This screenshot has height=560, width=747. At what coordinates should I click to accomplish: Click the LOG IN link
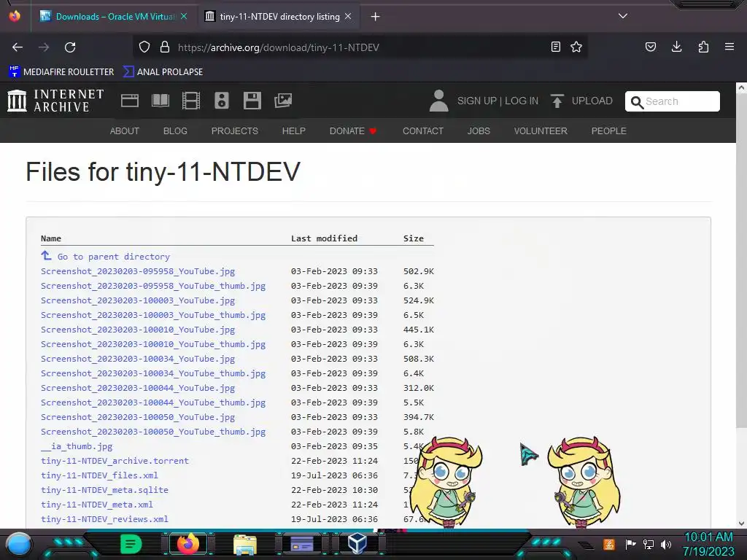[522, 101]
